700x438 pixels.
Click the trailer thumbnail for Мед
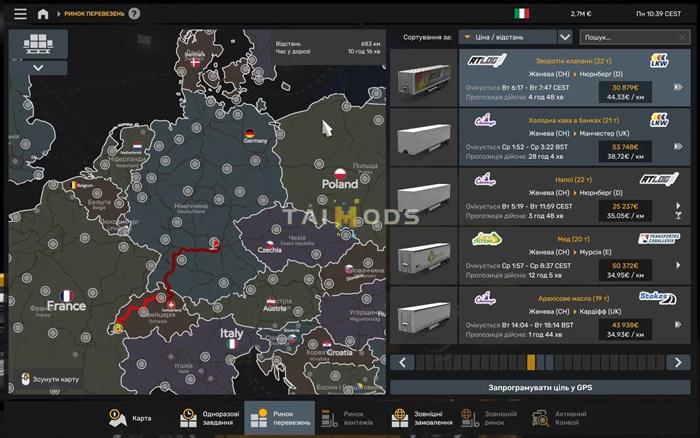[424, 256]
